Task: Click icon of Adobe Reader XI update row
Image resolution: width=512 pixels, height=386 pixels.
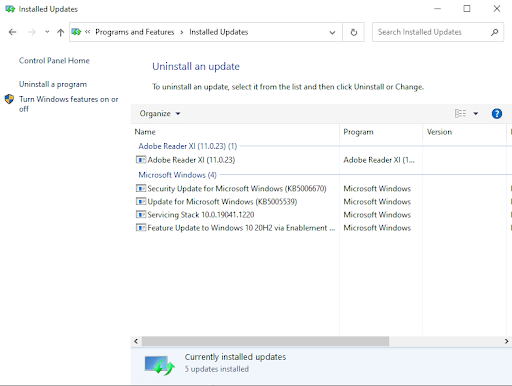Action: (141, 160)
